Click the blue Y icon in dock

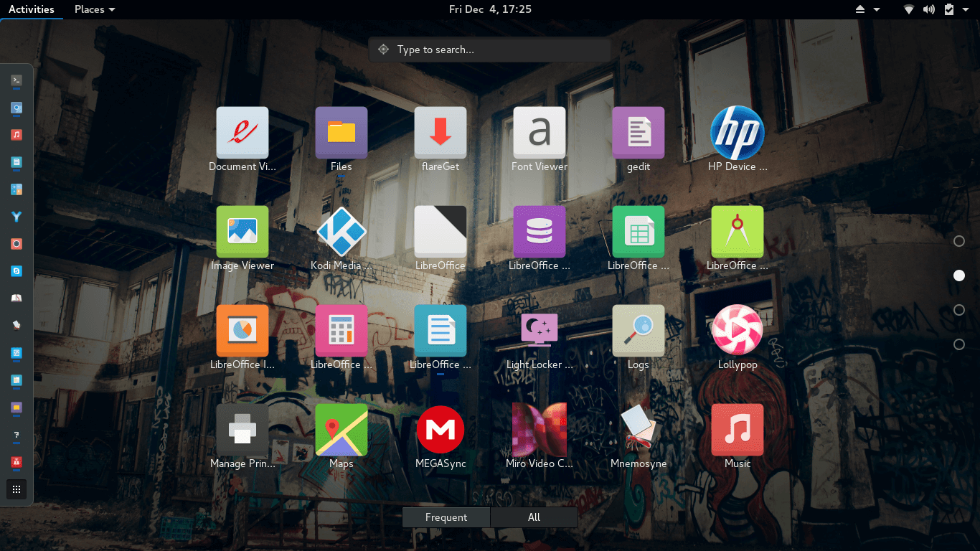click(17, 217)
